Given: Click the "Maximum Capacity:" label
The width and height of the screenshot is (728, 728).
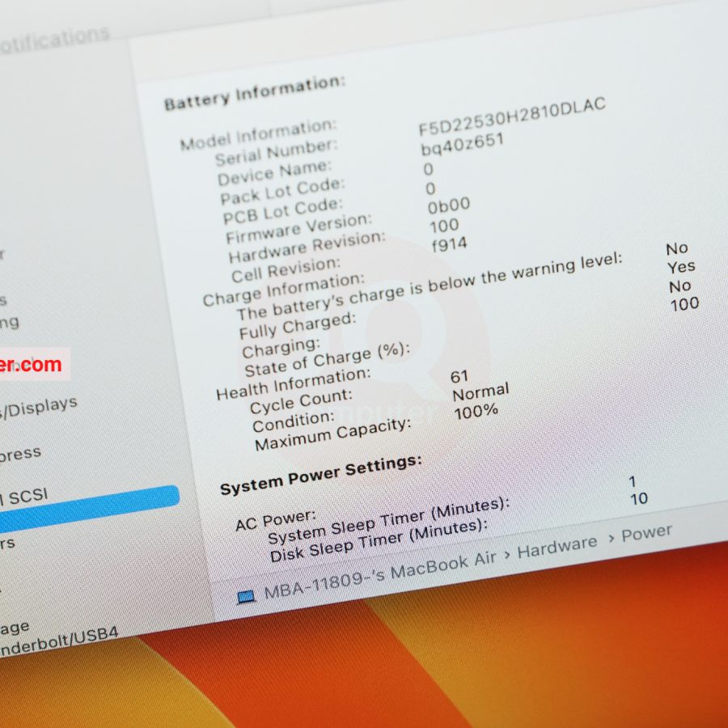Looking at the screenshot, I should click(333, 434).
